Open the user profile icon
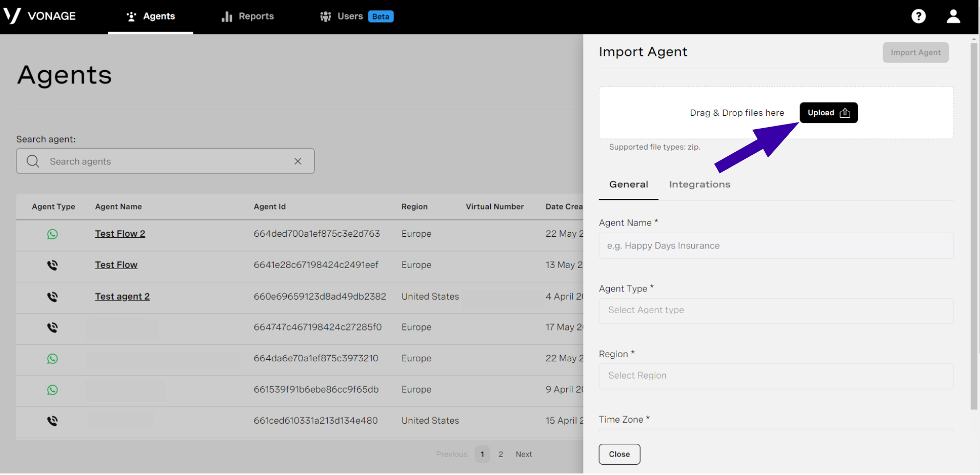The image size is (980, 475). [953, 16]
